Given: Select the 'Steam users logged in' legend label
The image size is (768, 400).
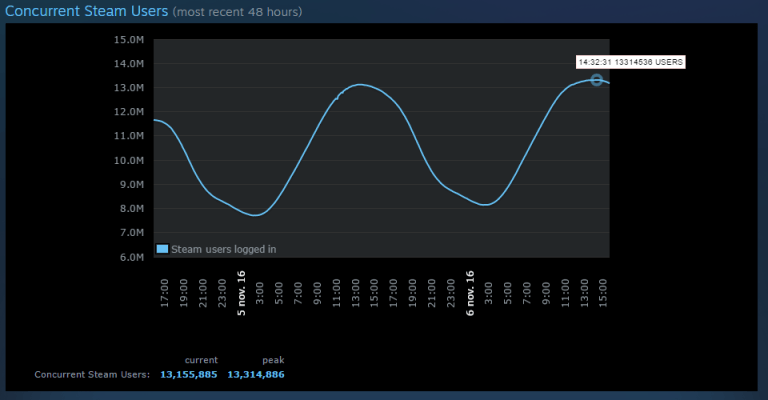Looking at the screenshot, I should pos(223,249).
